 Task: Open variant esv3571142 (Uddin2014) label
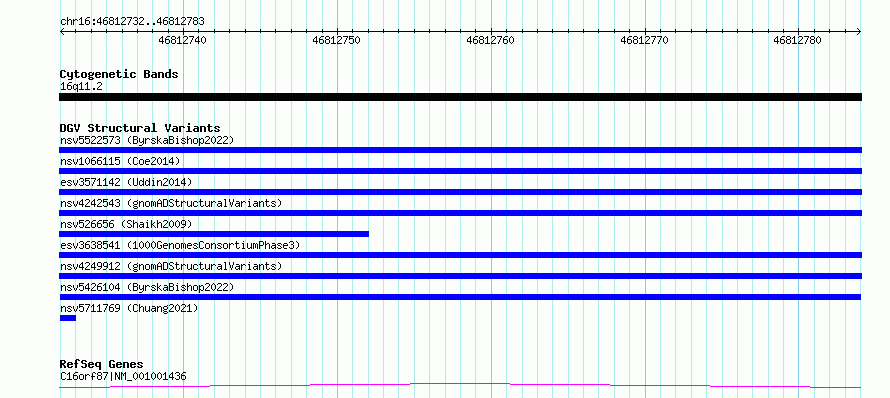[x=126, y=182]
